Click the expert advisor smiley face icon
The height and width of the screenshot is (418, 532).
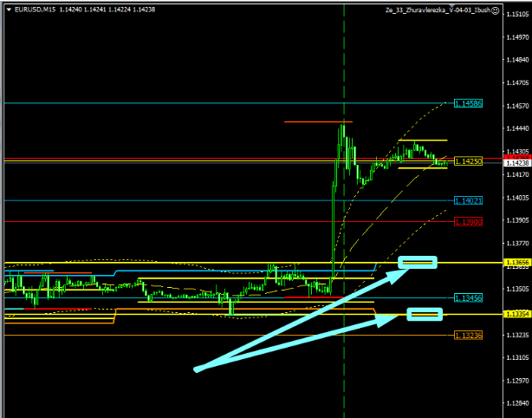pos(496,10)
